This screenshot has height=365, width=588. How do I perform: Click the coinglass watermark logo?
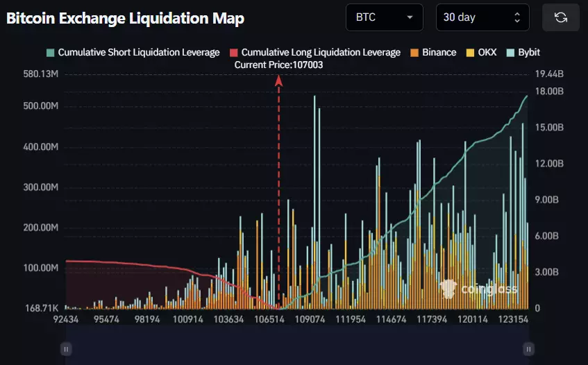pyautogui.click(x=479, y=288)
